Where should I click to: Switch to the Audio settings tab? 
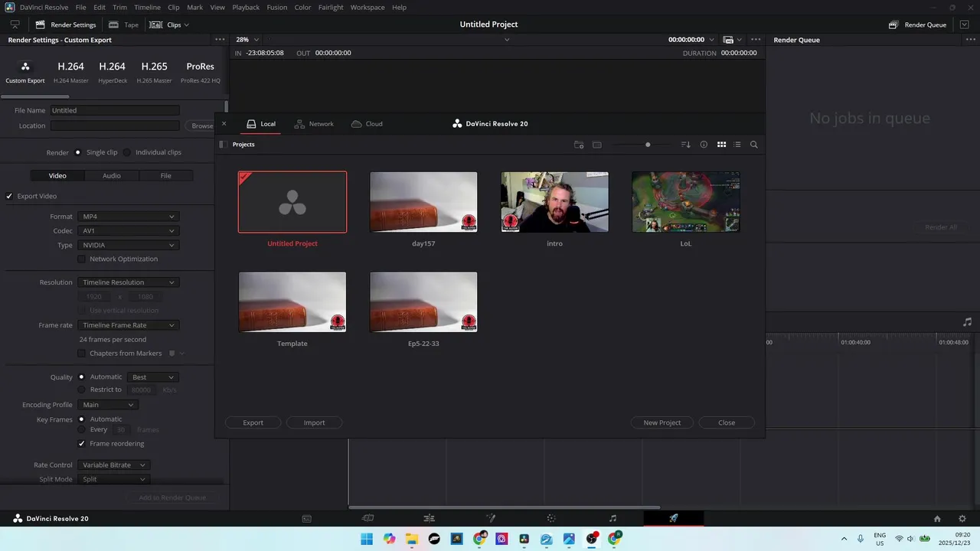coord(112,176)
